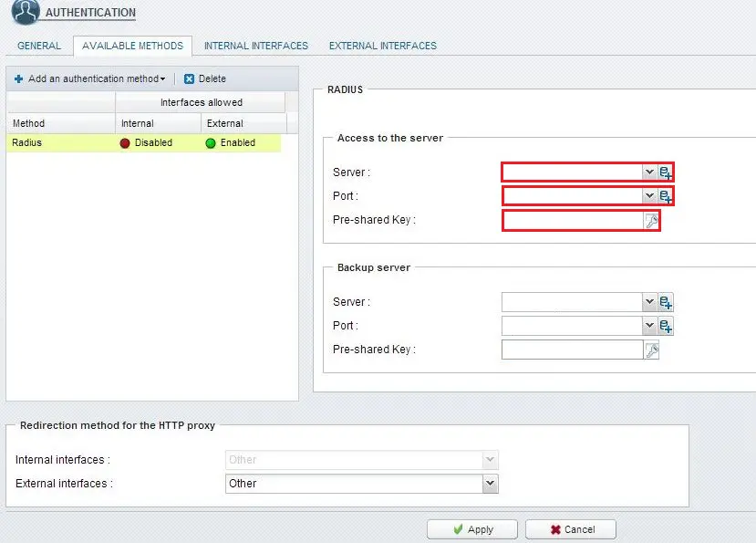The image size is (756, 543).
Task: Open the Internal Interfaces tab
Action: 255,46
